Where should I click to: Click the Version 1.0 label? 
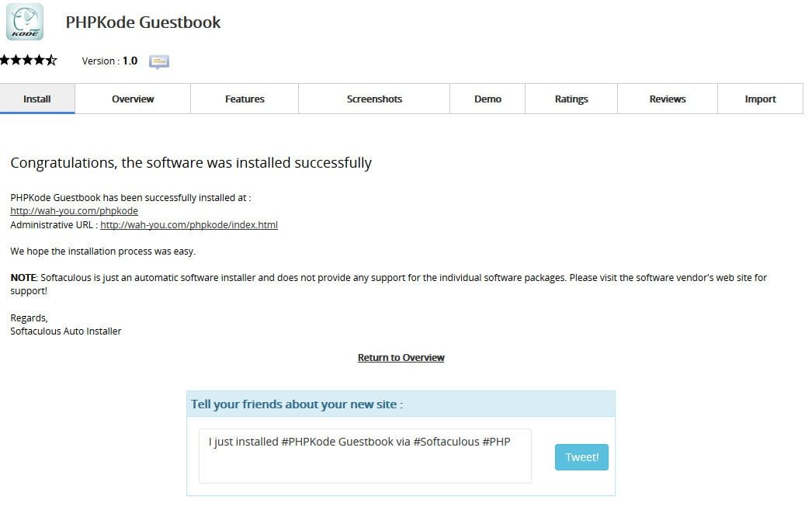[x=109, y=61]
